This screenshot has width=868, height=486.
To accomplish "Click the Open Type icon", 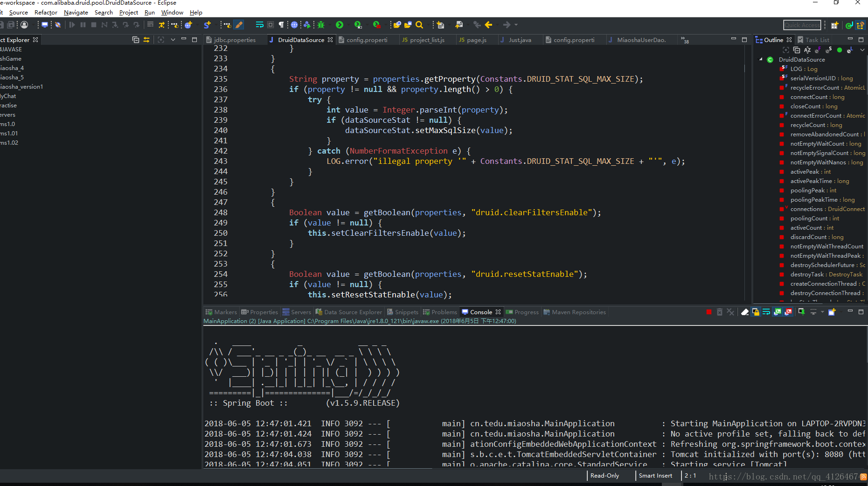I will pos(397,25).
